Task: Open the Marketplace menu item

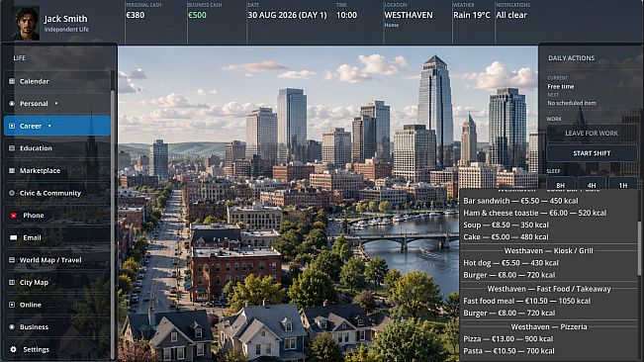Action: [57, 170]
